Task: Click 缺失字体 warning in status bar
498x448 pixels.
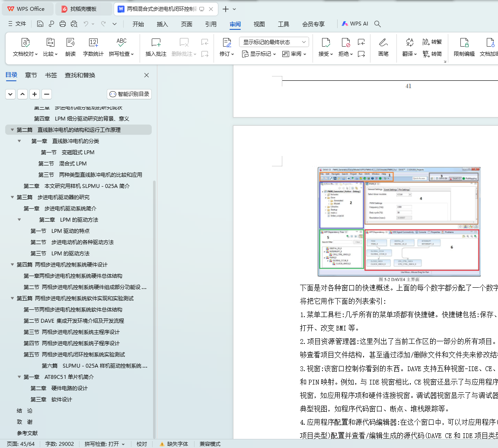Action: pyautogui.click(x=174, y=444)
